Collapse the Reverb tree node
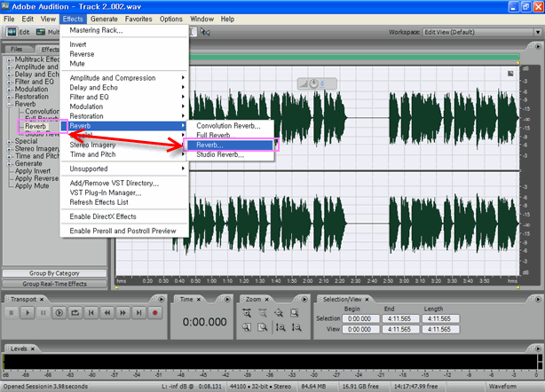The width and height of the screenshot is (545, 392). pyautogui.click(x=10, y=105)
